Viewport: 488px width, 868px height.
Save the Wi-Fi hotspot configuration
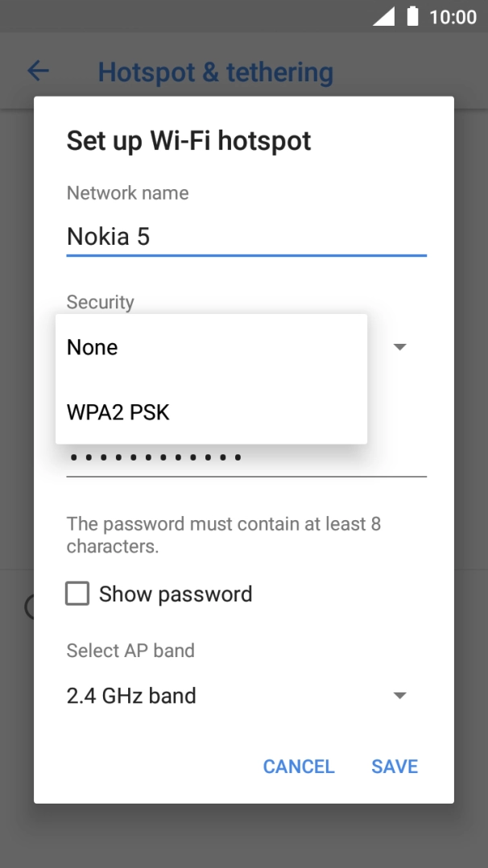tap(394, 766)
